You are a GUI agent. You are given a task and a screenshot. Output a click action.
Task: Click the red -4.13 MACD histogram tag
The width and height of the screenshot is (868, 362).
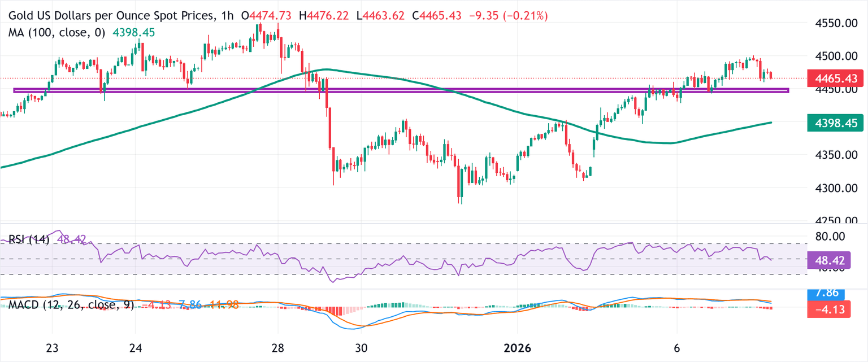828,308
